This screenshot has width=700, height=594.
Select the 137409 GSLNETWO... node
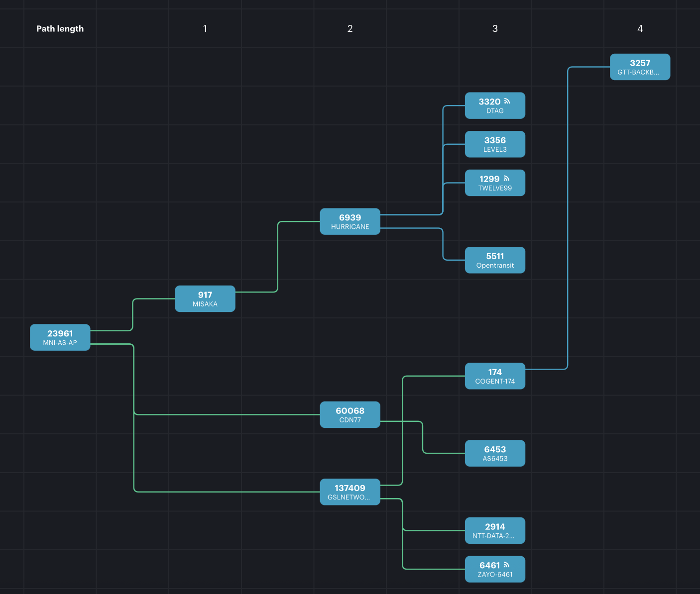coord(350,492)
